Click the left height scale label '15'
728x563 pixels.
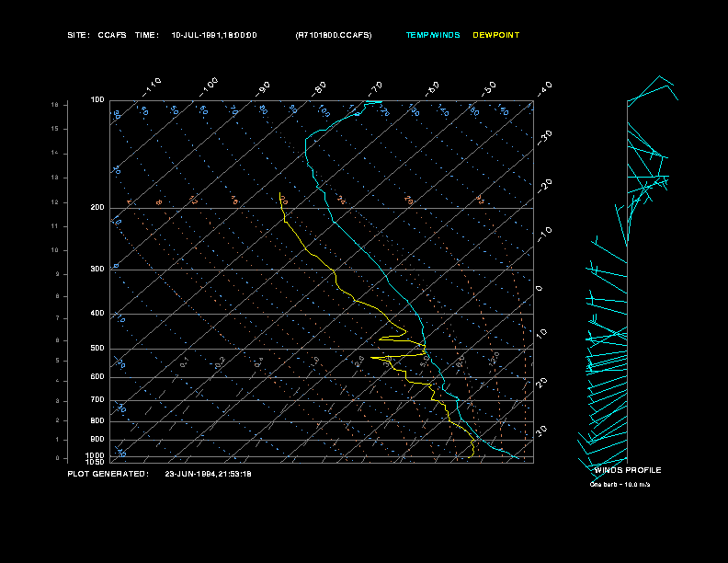(x=55, y=129)
